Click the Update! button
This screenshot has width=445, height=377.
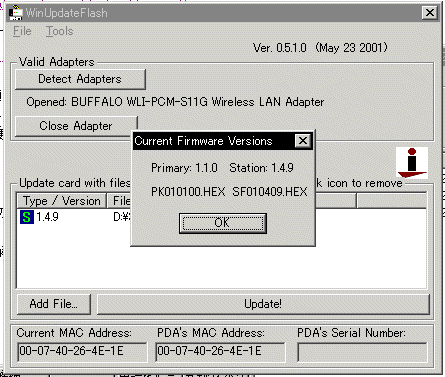point(263,304)
